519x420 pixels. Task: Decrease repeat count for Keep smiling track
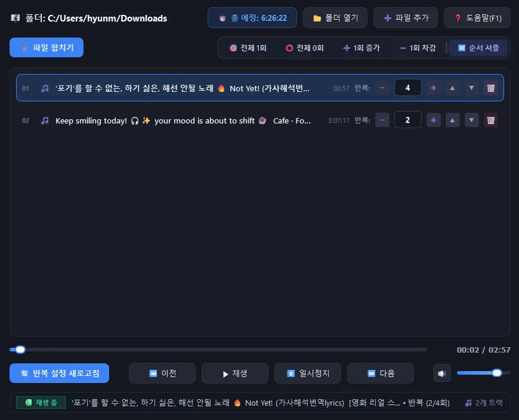382,120
